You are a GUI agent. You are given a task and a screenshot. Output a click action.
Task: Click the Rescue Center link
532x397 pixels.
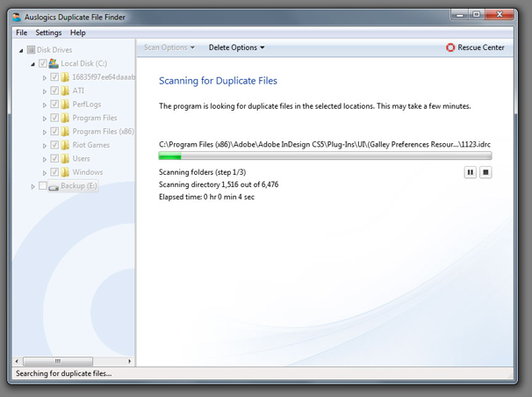481,47
